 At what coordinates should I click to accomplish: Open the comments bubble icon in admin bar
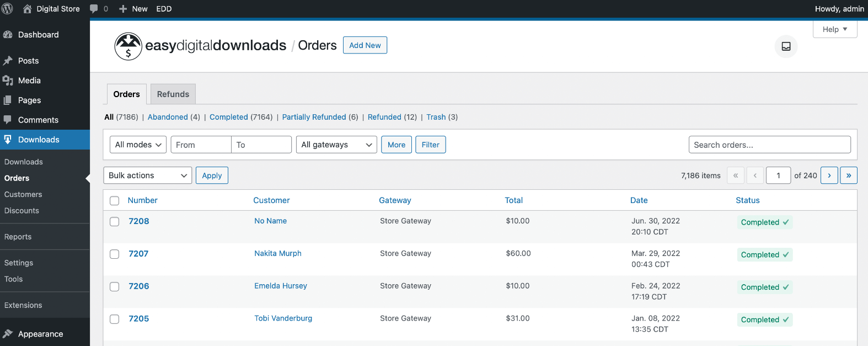point(94,9)
